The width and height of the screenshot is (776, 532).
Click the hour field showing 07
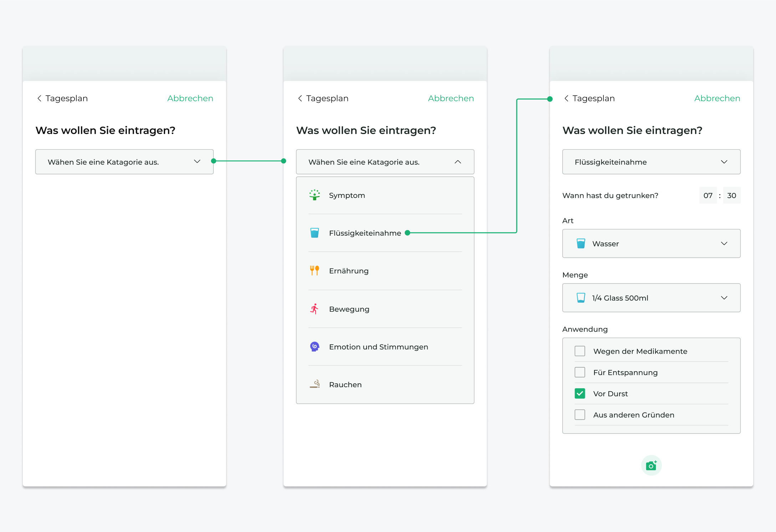[x=708, y=195]
